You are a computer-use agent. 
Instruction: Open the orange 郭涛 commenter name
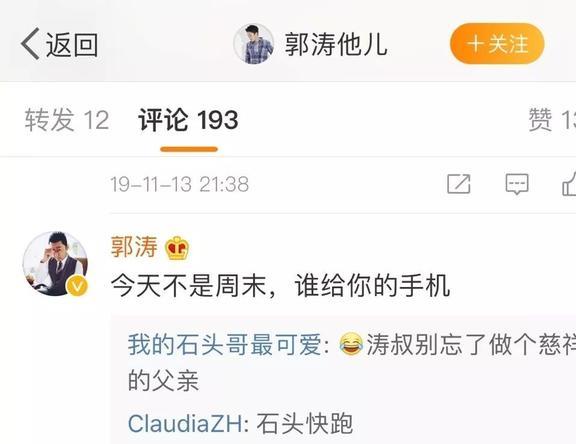pyautogui.click(x=134, y=247)
